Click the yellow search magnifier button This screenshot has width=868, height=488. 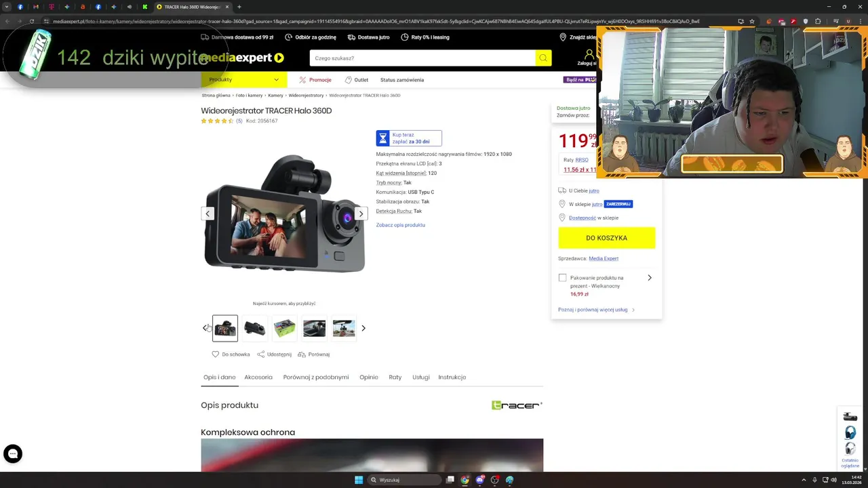[543, 58]
